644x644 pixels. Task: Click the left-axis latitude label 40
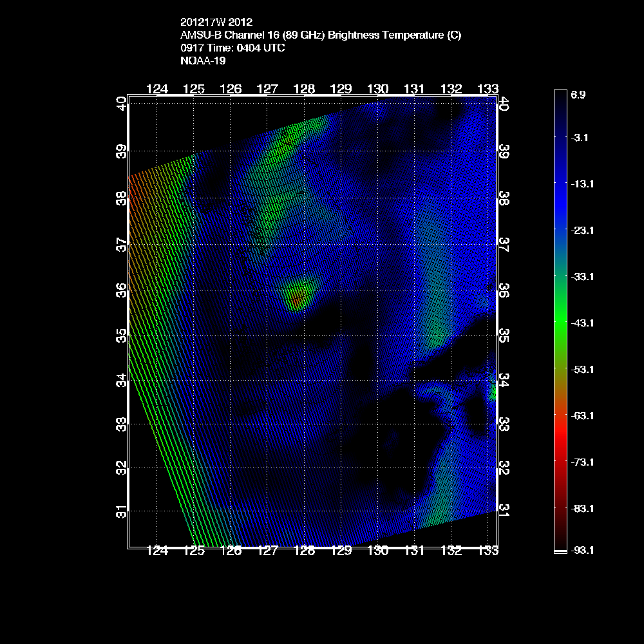120,103
